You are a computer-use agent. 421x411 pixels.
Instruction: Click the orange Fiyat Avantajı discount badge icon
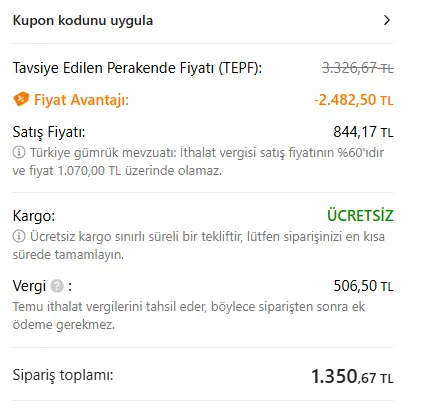click(x=21, y=99)
